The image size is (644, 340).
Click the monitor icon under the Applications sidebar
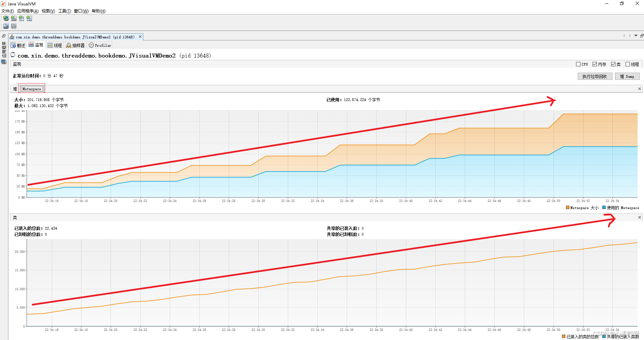[4, 62]
